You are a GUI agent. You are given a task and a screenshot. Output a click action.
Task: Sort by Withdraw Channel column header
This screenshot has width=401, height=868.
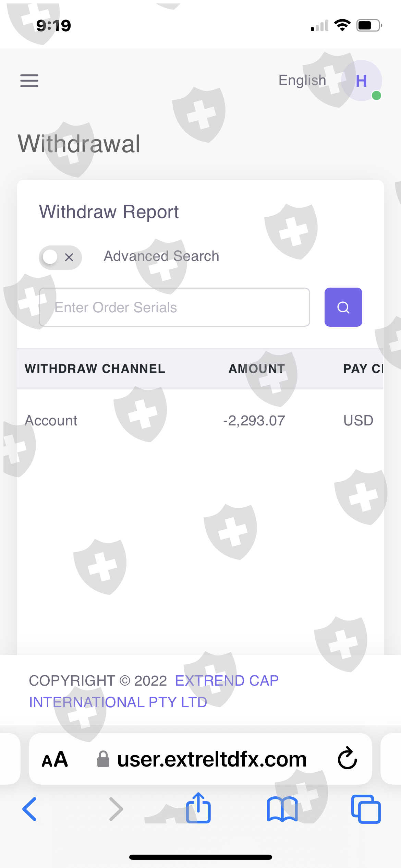click(95, 369)
